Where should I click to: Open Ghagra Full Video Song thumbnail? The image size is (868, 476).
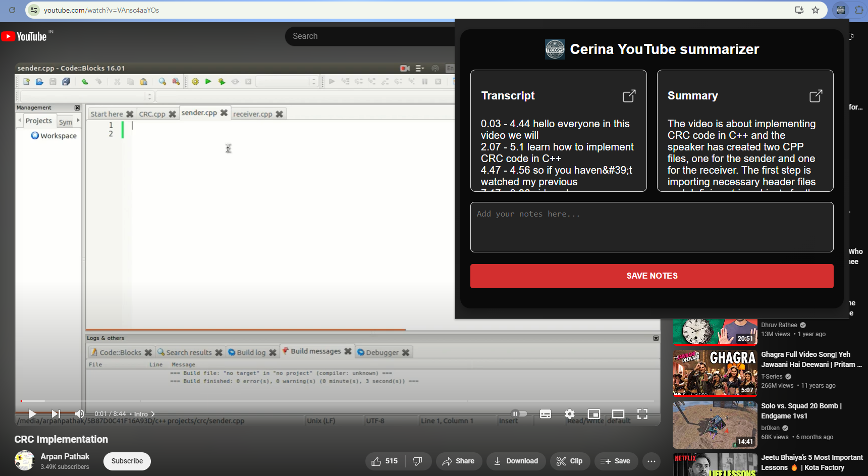pos(715,373)
